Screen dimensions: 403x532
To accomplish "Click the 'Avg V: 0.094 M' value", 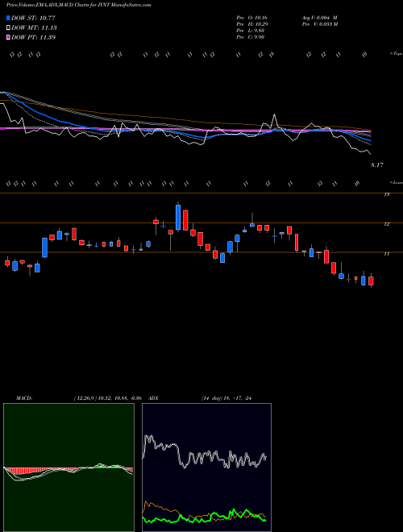I will coord(319,18).
